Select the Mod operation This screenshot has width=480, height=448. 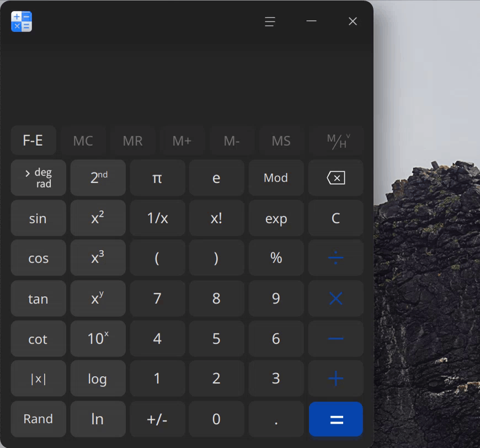click(276, 178)
